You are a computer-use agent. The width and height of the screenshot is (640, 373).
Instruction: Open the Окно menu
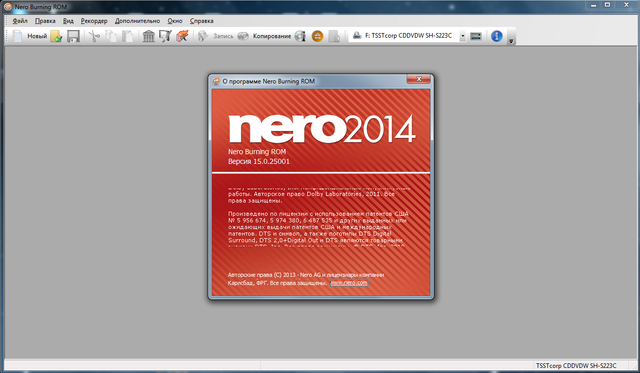coord(175,21)
